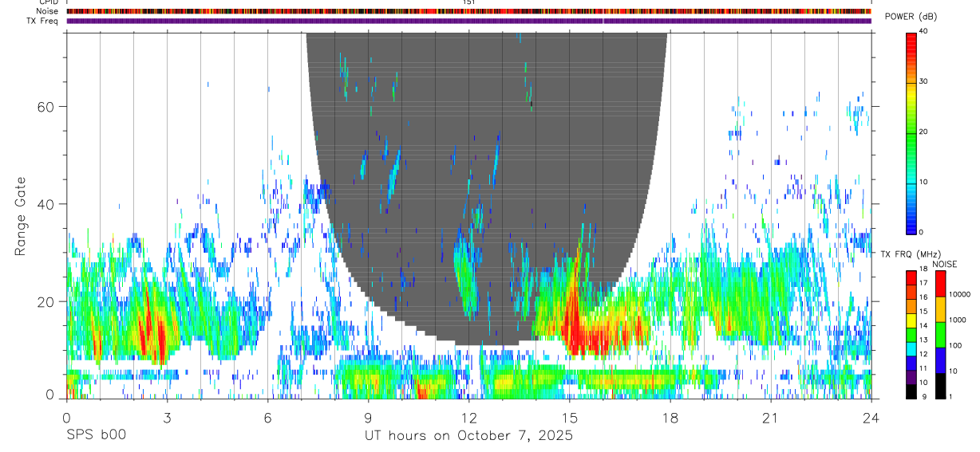Select hour 3 on the UT axis

coord(167,416)
